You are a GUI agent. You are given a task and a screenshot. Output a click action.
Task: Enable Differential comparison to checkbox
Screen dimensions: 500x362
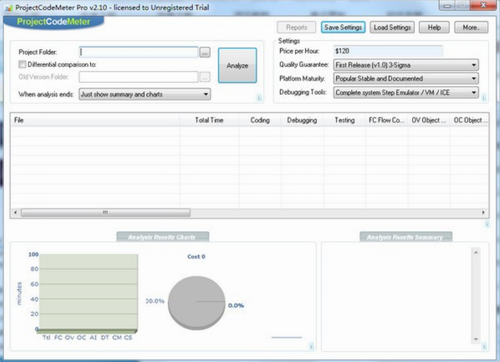coord(22,64)
